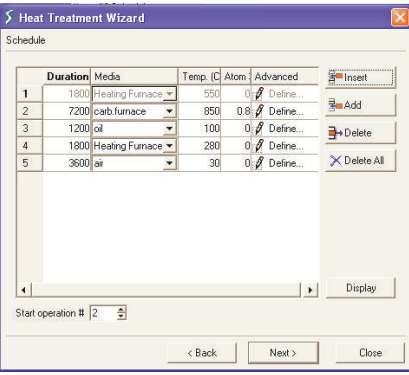
Task: Click temperature cell 550
Action: tap(200, 94)
